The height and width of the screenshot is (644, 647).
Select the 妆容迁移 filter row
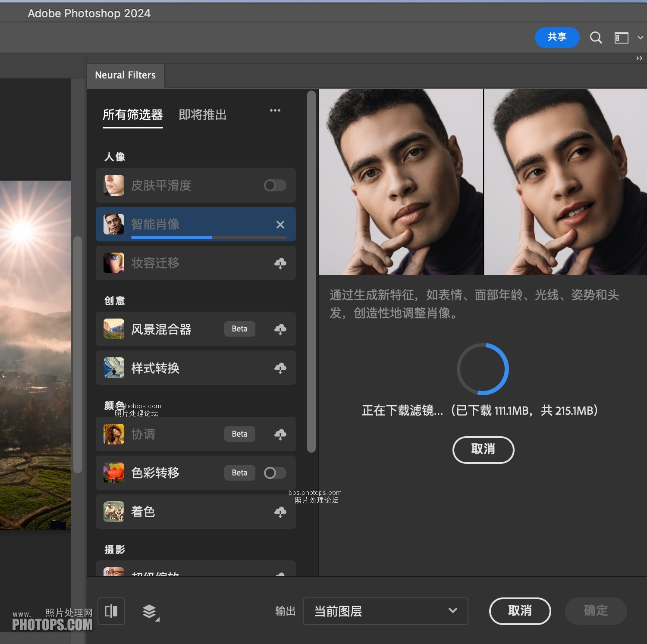pos(196,263)
